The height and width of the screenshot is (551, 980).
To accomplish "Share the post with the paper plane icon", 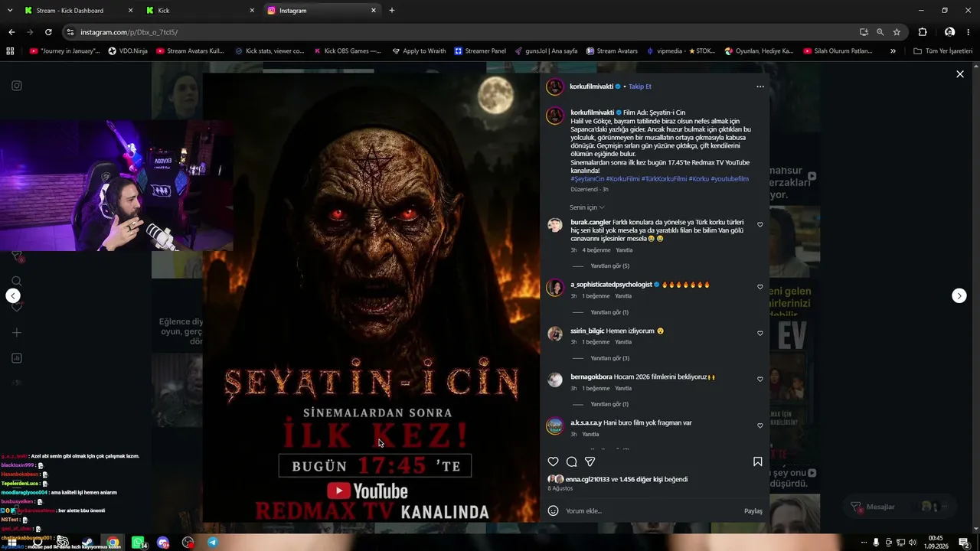I will tap(590, 461).
